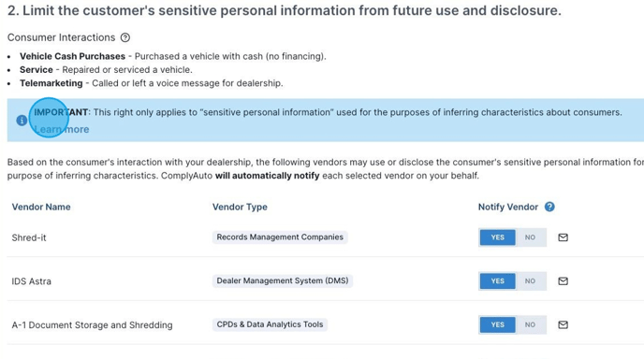The image size is (644, 359).
Task: Click the Dealer Management System (DMS) tag
Action: point(282,280)
